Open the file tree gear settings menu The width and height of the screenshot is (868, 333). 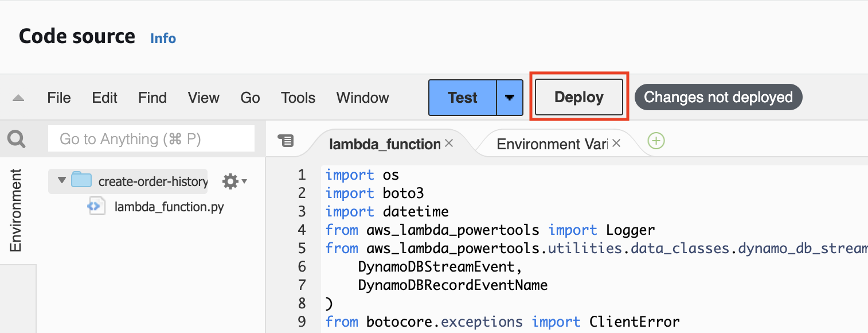coord(234,181)
